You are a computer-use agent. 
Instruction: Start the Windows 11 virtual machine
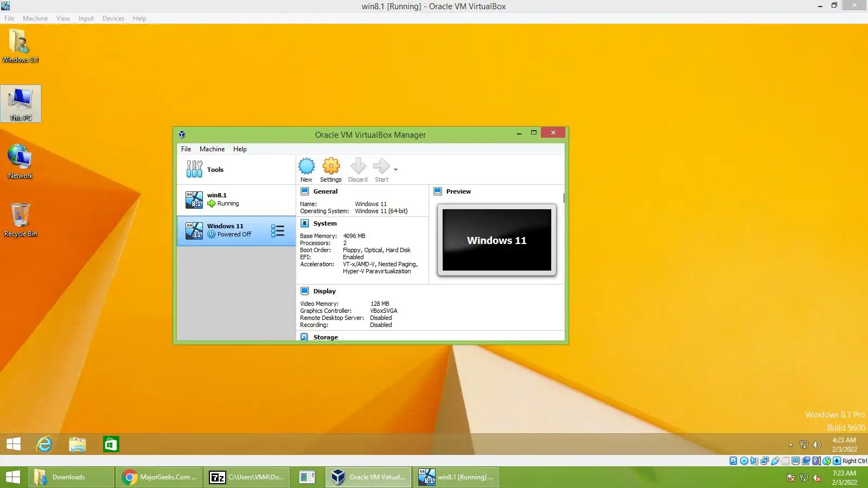381,170
